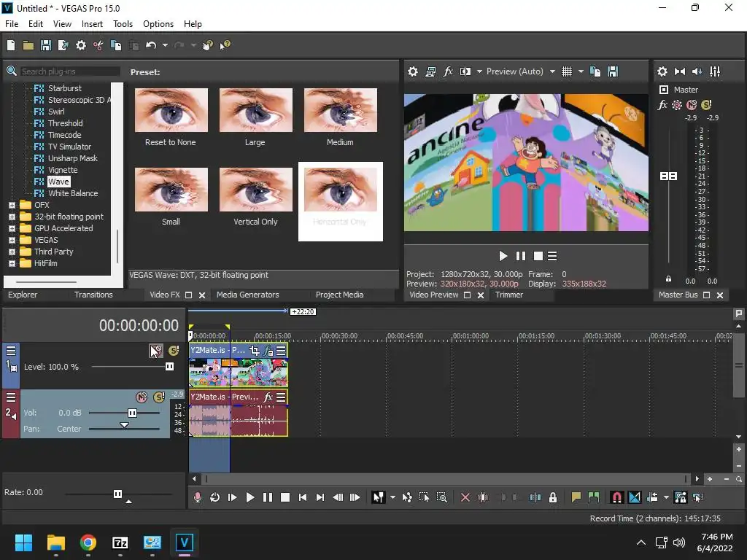Toggle Solo on audio track 2
Viewport: 747px width, 560px height.
158,397
